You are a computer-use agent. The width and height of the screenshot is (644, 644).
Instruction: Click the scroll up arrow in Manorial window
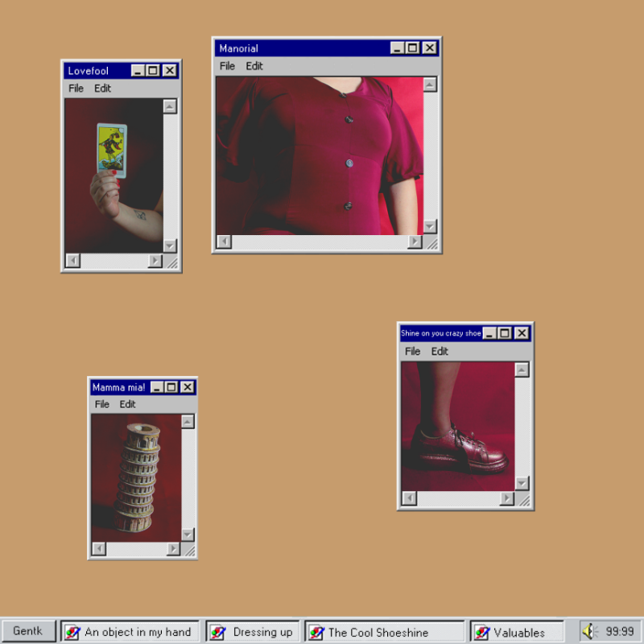coord(430,85)
